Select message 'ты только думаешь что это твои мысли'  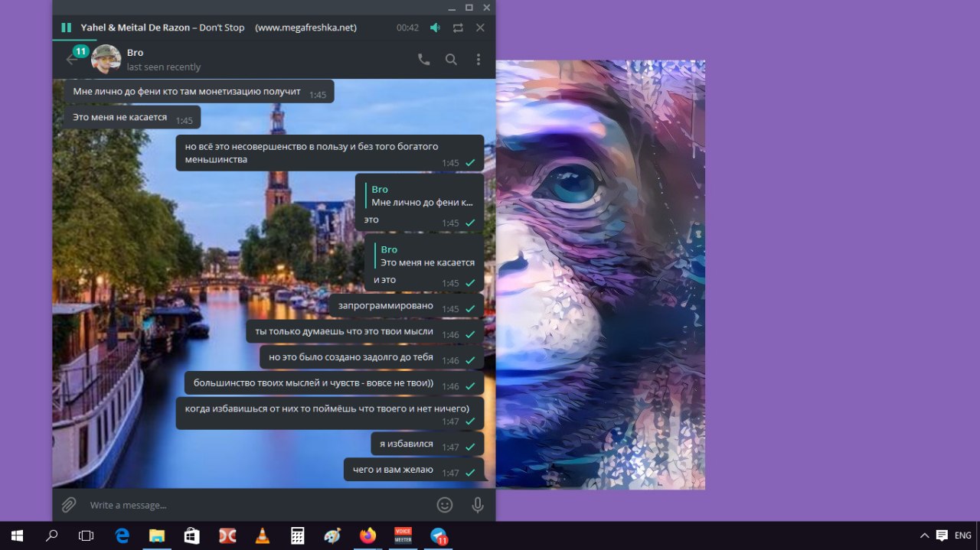(x=365, y=332)
